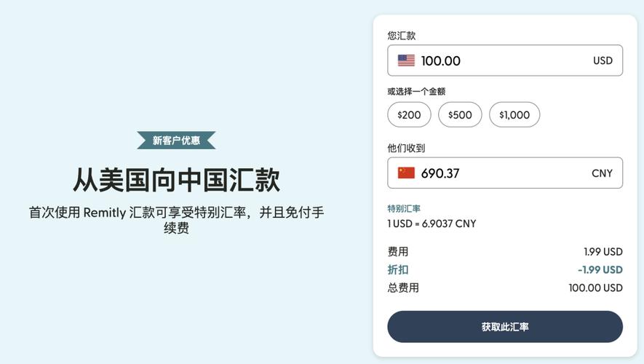Screen dimensions: 644x364
Task: Click the US flag icon
Action: click(x=406, y=60)
